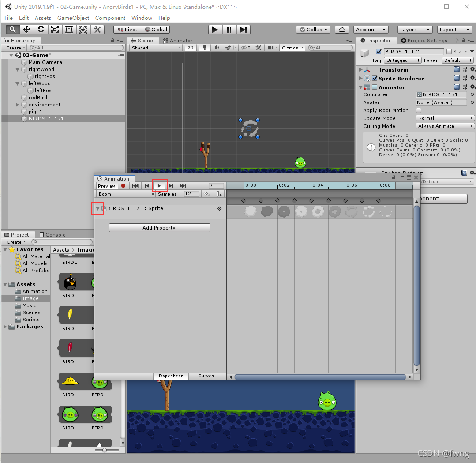Open the Collab button
Viewport: 476px width, 463px height.
coord(313,30)
